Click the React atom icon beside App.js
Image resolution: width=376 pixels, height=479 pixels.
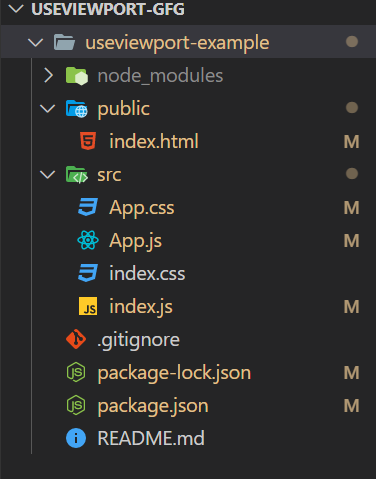[88, 240]
